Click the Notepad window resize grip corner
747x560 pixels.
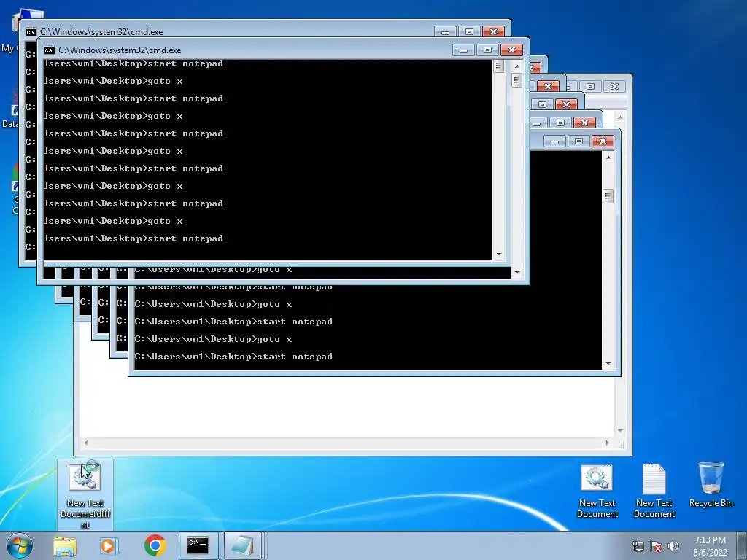tap(622, 445)
